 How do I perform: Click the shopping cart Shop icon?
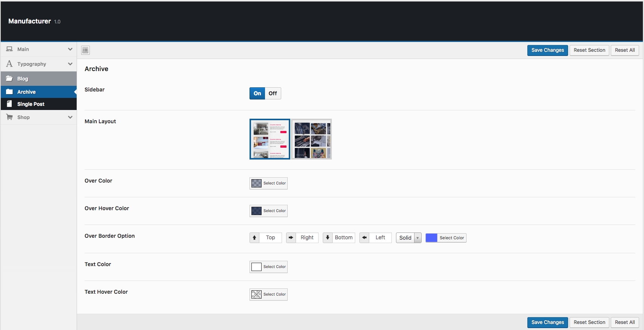[9, 117]
